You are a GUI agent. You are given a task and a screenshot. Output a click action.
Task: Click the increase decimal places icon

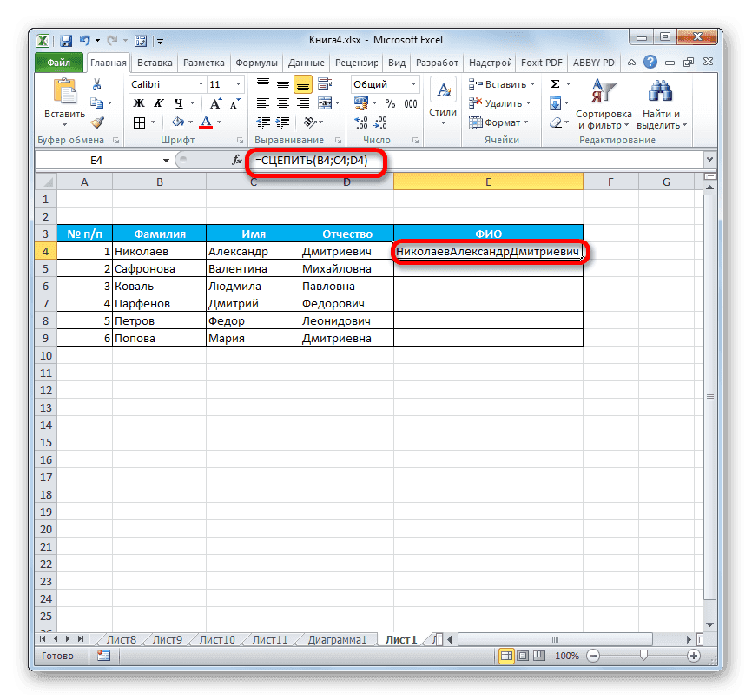coord(363,122)
